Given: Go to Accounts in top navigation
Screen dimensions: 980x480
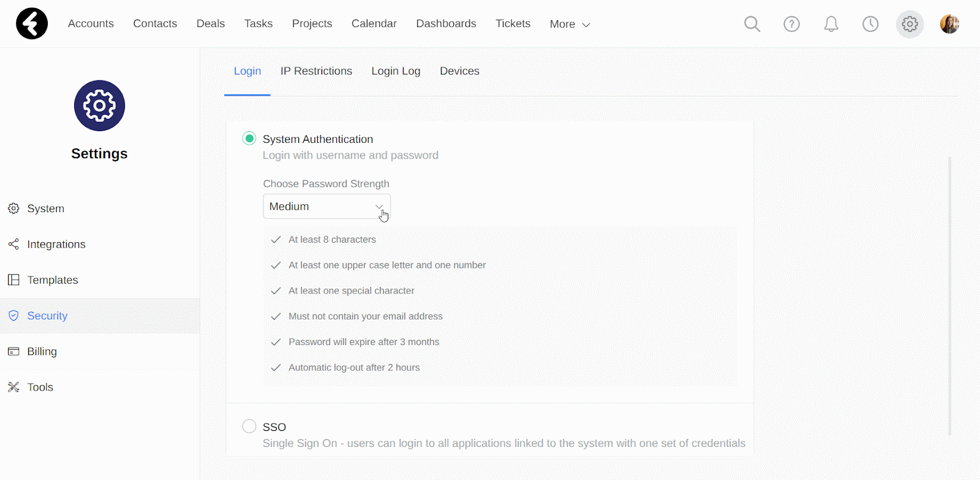Looking at the screenshot, I should [x=91, y=23].
